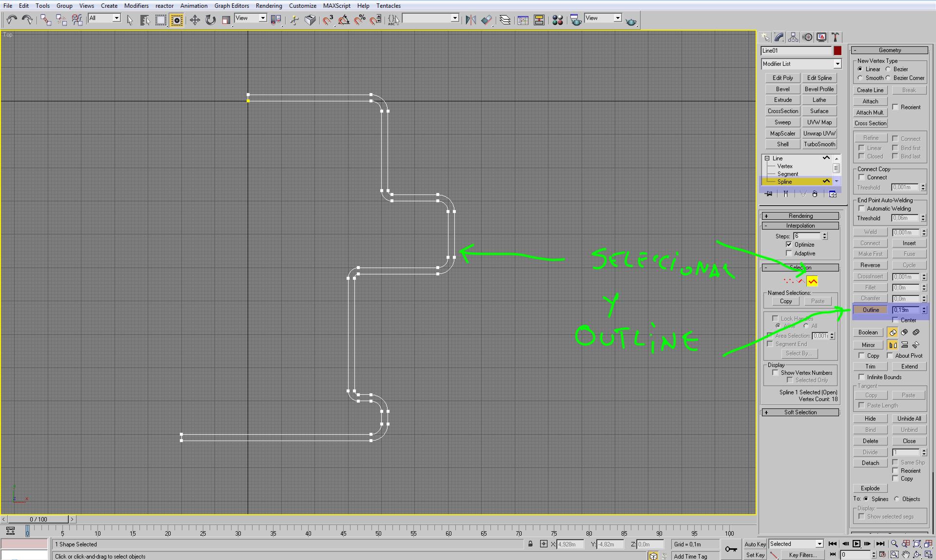Open the Modifiers menu

[136, 6]
